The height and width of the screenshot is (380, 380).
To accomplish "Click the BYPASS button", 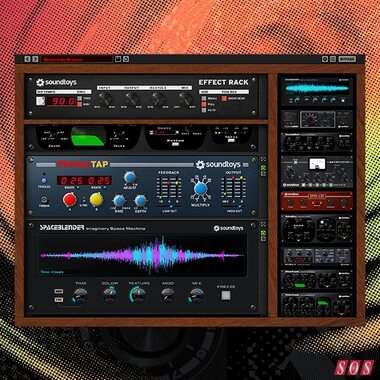I will click(x=347, y=59).
